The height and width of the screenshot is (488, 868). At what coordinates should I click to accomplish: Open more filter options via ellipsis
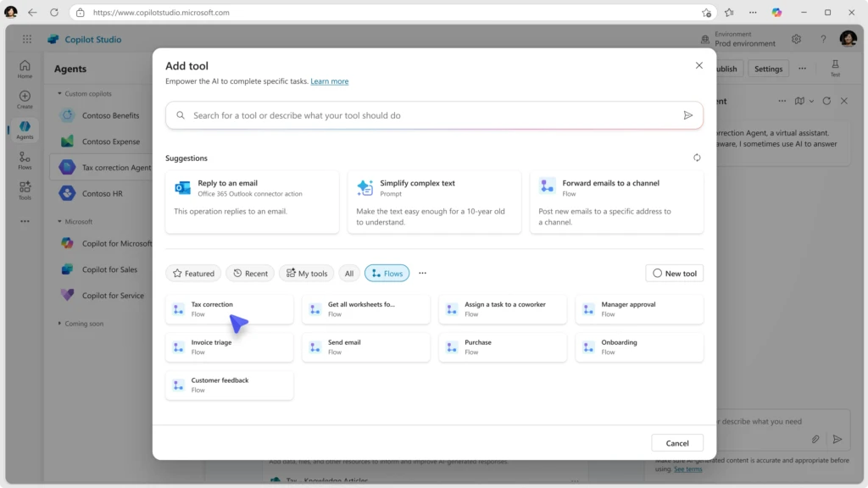click(422, 273)
